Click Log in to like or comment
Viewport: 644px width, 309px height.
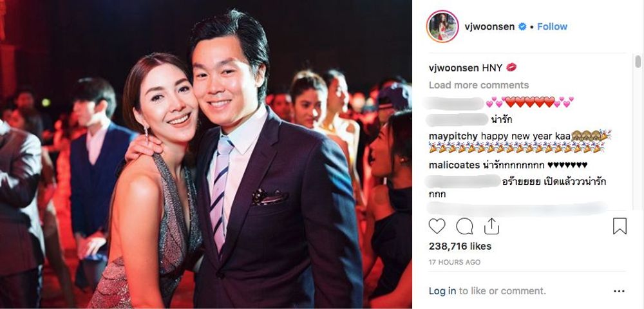pos(442,291)
